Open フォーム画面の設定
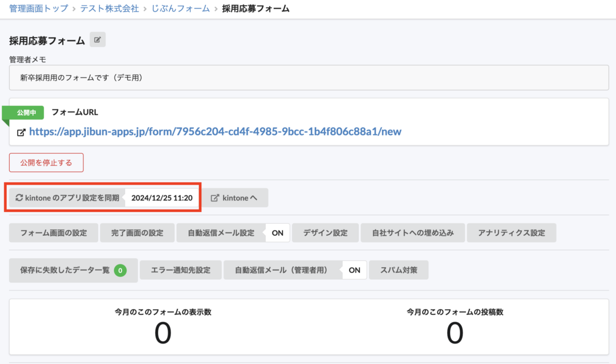Viewport: 616px width, 364px height. [x=53, y=232]
